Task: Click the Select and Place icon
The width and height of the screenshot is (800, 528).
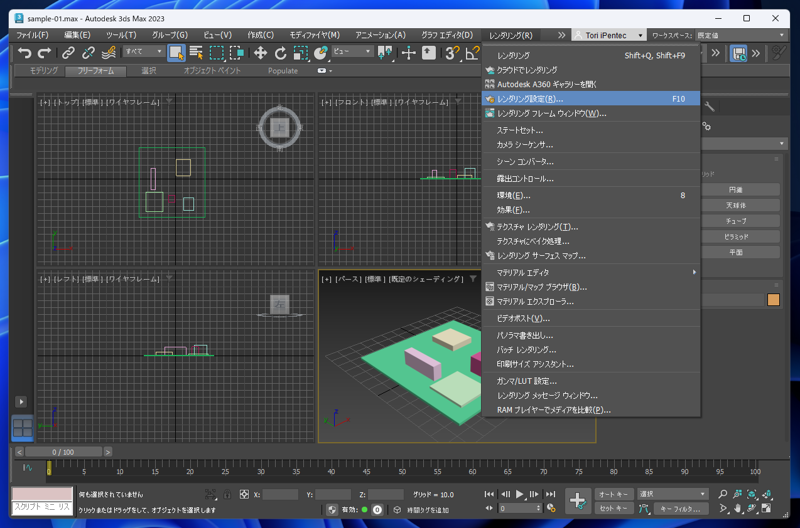Action: pos(320,53)
